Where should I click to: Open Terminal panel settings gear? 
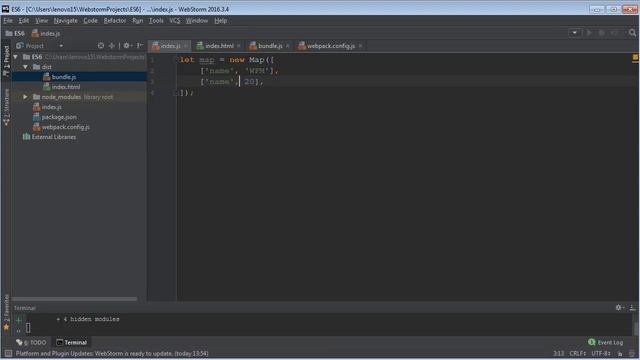tap(619, 308)
